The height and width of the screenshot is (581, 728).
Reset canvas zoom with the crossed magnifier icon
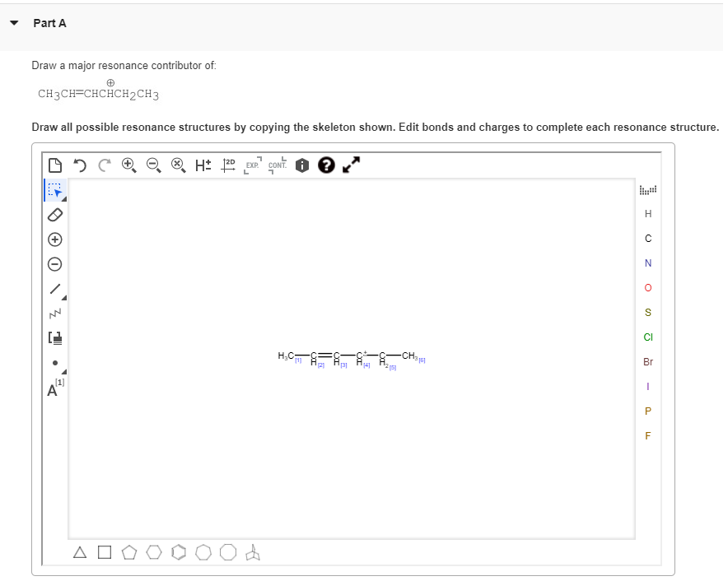pyautogui.click(x=178, y=165)
